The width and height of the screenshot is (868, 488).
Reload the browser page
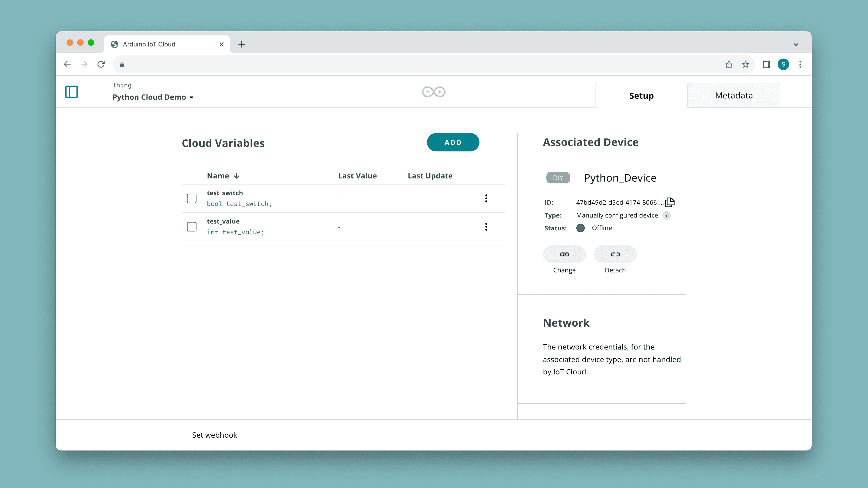(101, 64)
